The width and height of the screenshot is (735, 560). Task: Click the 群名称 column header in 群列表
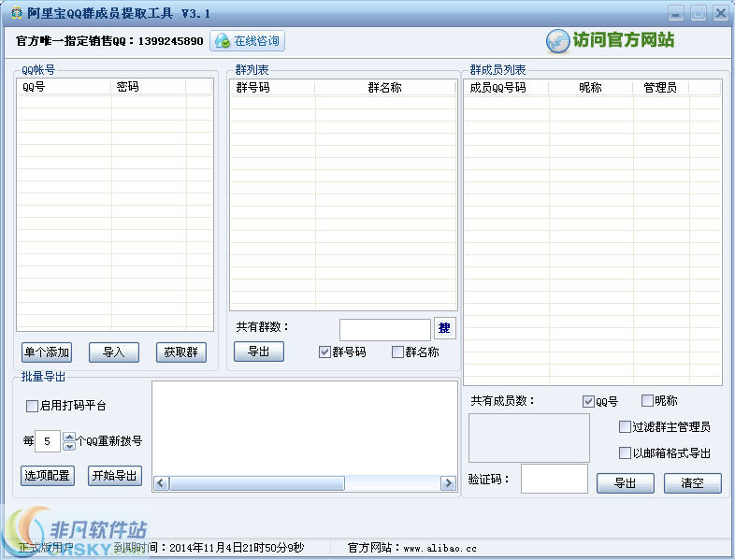pos(385,88)
